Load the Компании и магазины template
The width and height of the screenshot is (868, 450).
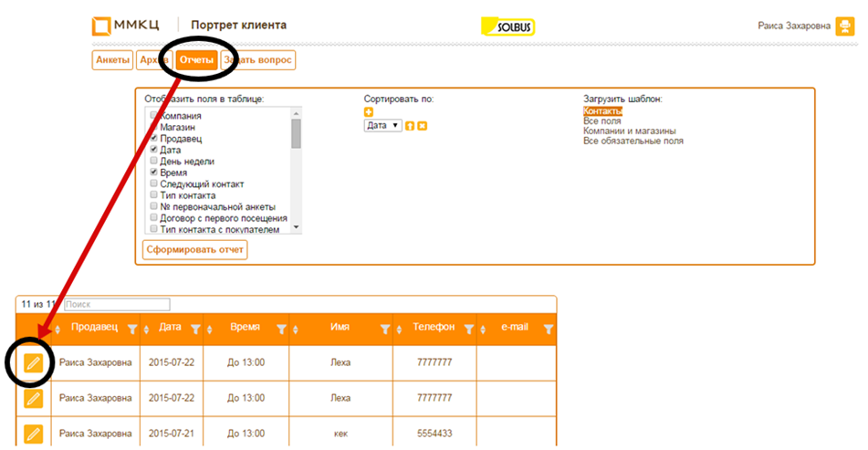(630, 131)
